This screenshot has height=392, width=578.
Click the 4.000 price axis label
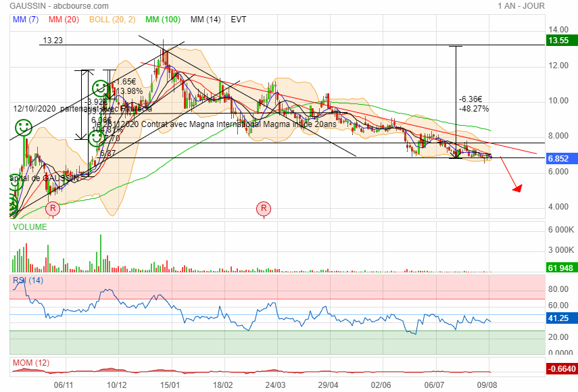tap(558, 207)
